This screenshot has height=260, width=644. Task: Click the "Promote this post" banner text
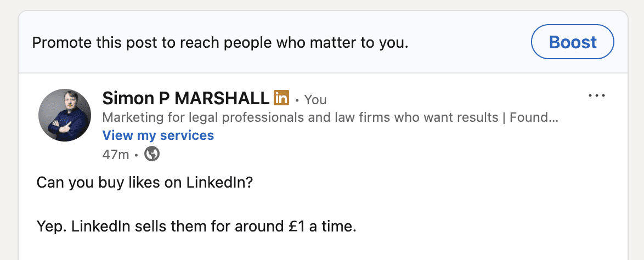[219, 42]
